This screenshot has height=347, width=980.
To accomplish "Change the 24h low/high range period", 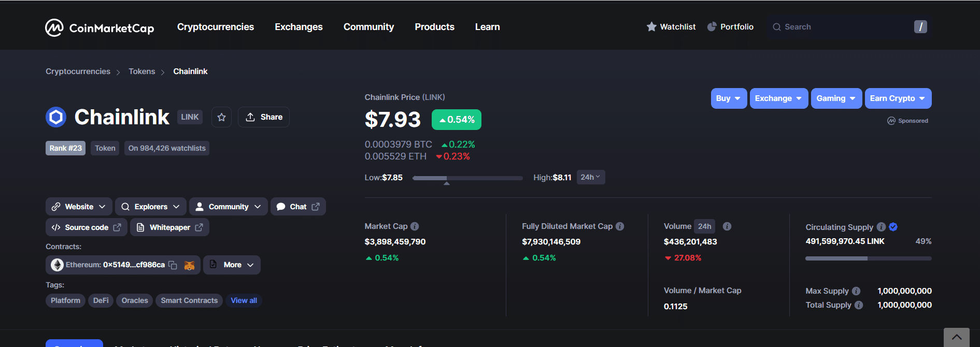I will coord(590,177).
